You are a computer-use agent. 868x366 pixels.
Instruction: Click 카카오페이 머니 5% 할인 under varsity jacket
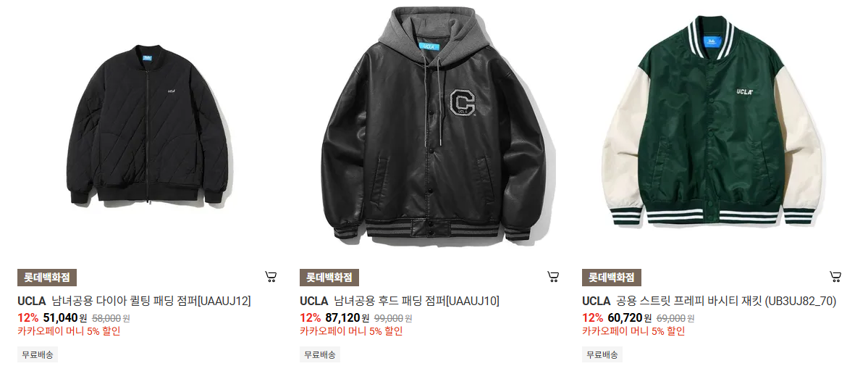tap(634, 332)
